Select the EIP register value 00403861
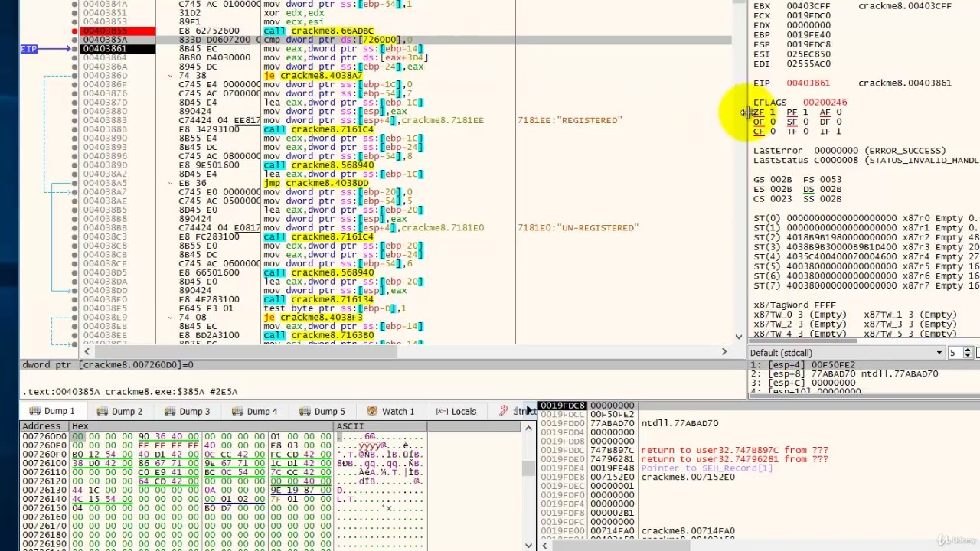The image size is (980, 551). (x=808, y=83)
